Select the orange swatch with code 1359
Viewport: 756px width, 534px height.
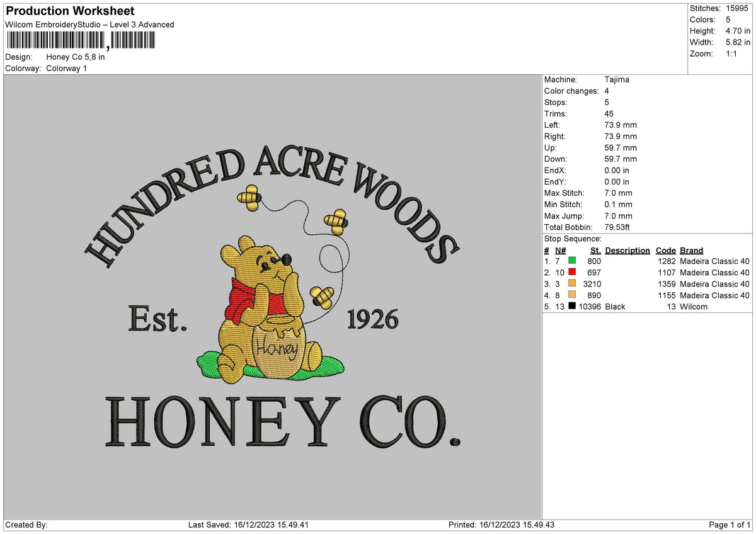[x=572, y=284]
